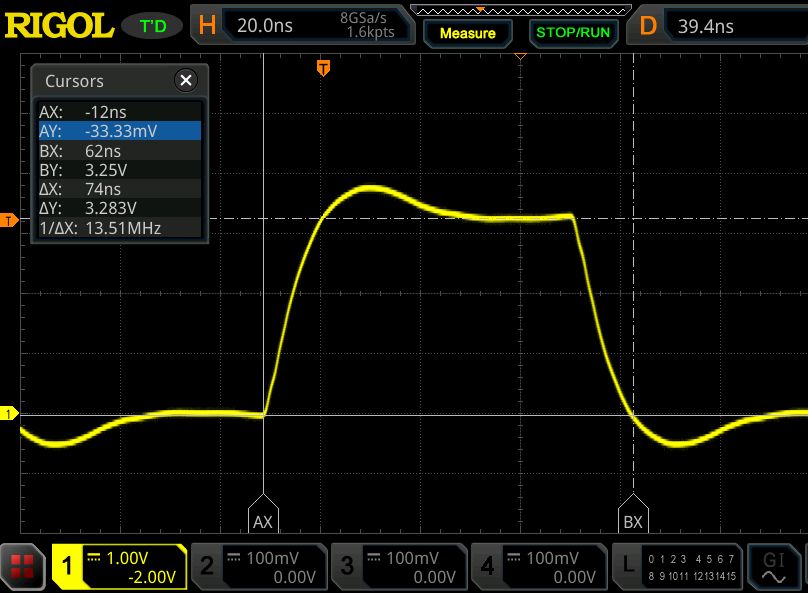The height and width of the screenshot is (593, 808).
Task: Open the delay D setting
Action: pyautogui.click(x=648, y=26)
